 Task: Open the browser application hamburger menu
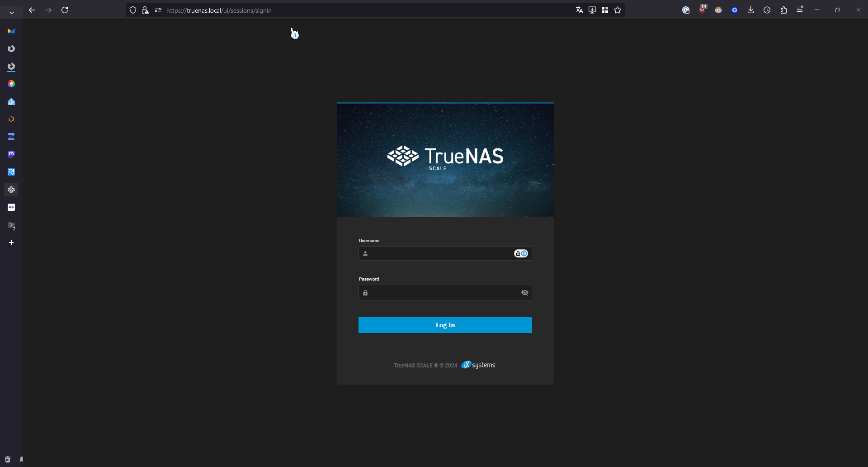pyautogui.click(x=800, y=10)
